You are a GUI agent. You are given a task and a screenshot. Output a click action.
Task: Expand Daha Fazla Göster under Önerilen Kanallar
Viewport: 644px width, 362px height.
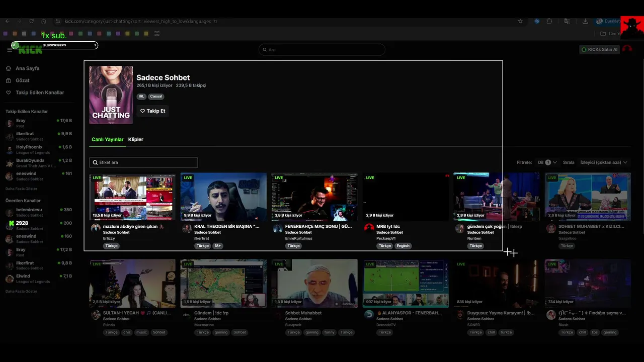coord(21,291)
